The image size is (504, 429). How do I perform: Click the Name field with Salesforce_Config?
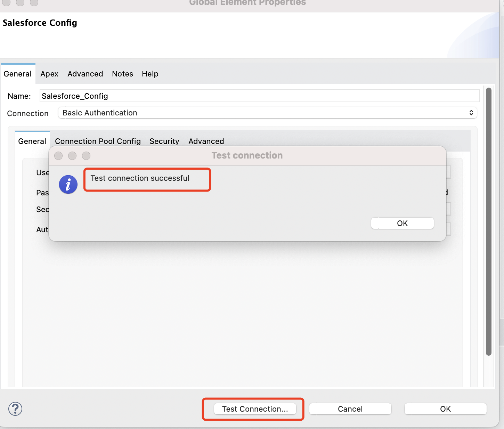pos(260,96)
